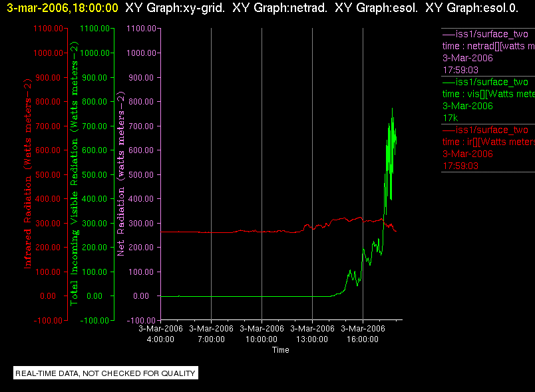Click the 3-Mar-2006 13:00:00 time label
The height and width of the screenshot is (392, 535).
tap(312, 333)
